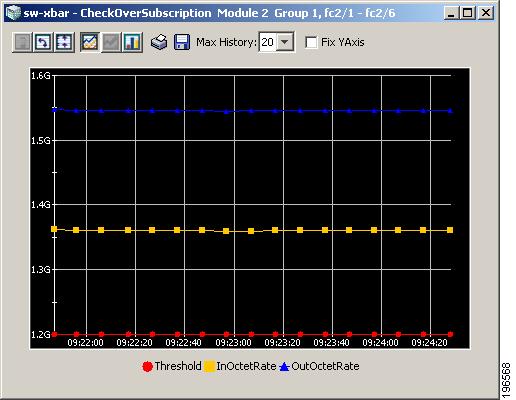Click the red Threshold legend marker
The width and height of the screenshot is (516, 400).
[147, 366]
